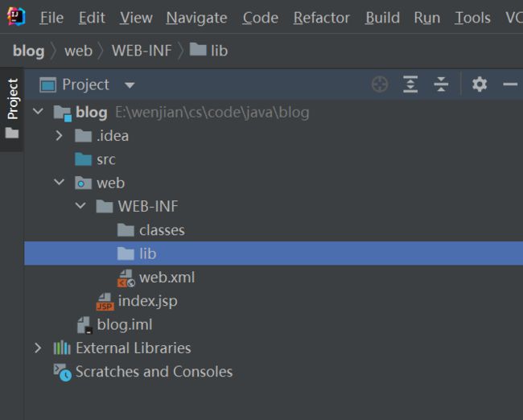Toggle the vertical Project side tab

12,99
